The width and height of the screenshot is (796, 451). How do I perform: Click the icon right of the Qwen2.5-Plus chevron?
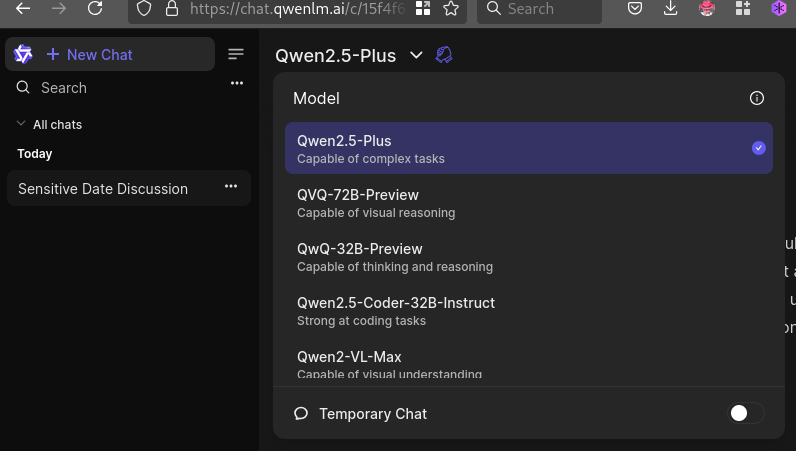[x=445, y=55]
